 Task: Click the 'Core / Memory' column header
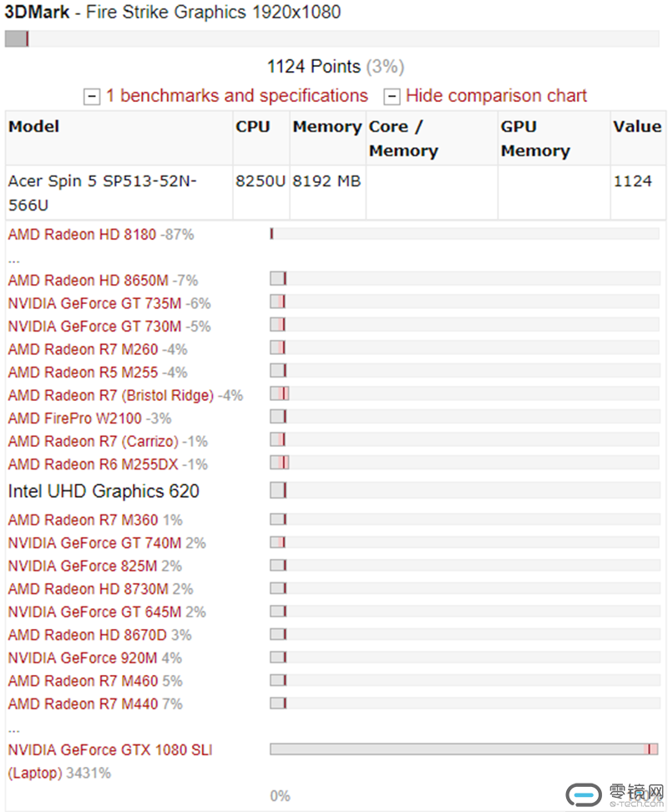[432, 139]
